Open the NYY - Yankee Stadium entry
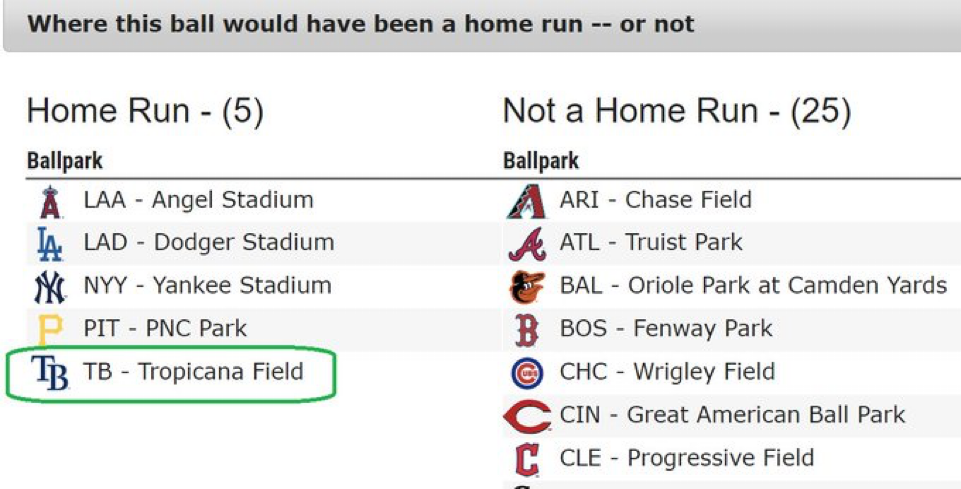The width and height of the screenshot is (961, 489). point(207,286)
